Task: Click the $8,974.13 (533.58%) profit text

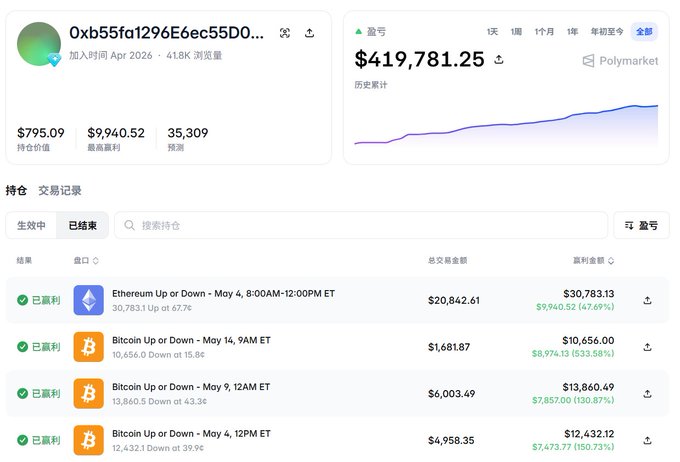Action: (x=573, y=354)
